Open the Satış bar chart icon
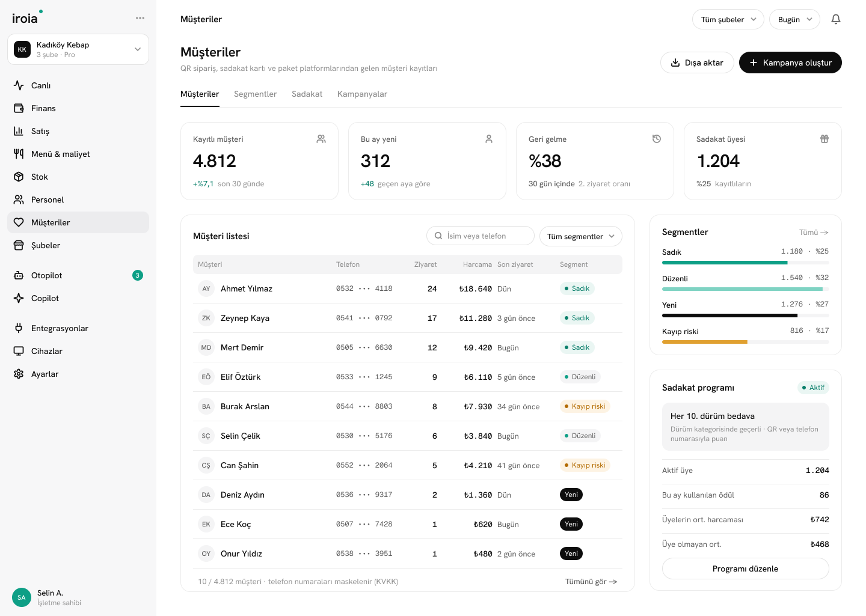The height and width of the screenshot is (616, 866). point(19,131)
